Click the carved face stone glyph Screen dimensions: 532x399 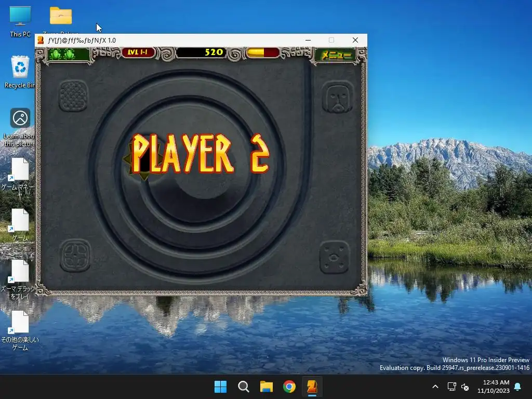click(x=337, y=97)
